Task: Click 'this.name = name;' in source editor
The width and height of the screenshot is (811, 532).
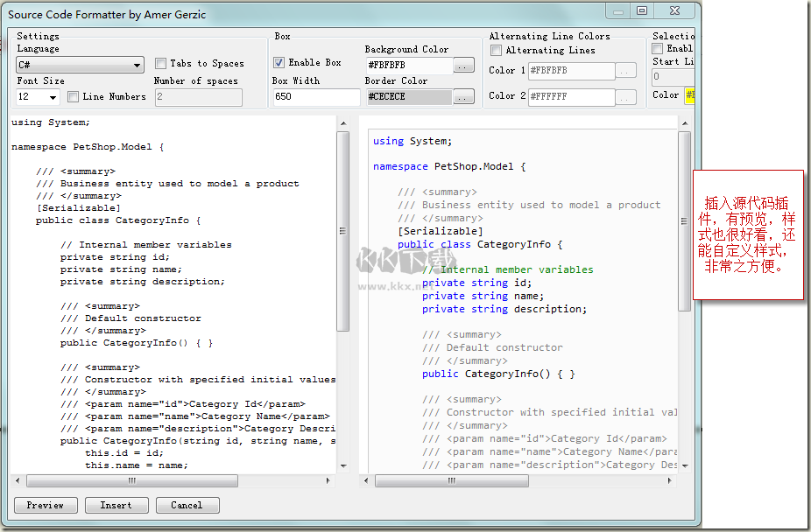Action: coord(137,465)
